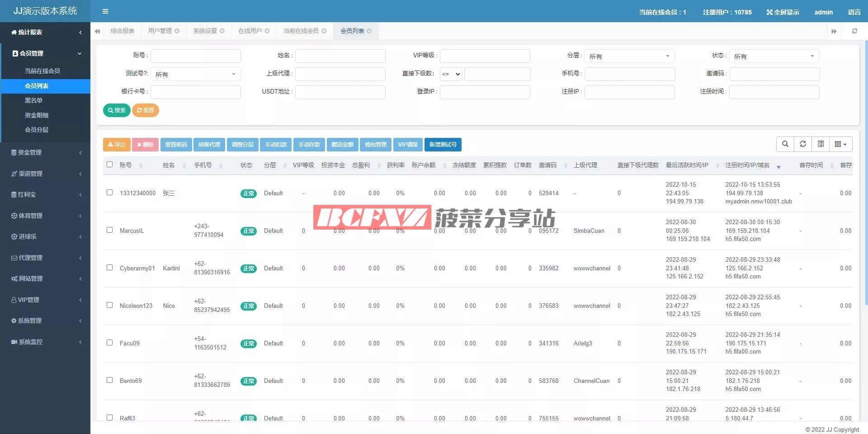Select the checkbox for Cyberarmy01 row
The width and height of the screenshot is (868, 434).
pos(109,268)
